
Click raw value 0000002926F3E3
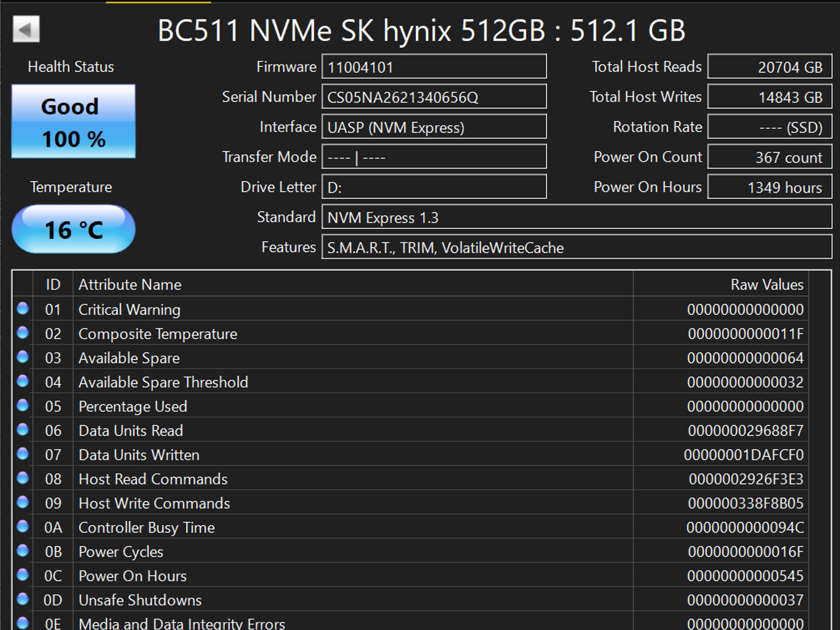click(x=746, y=479)
